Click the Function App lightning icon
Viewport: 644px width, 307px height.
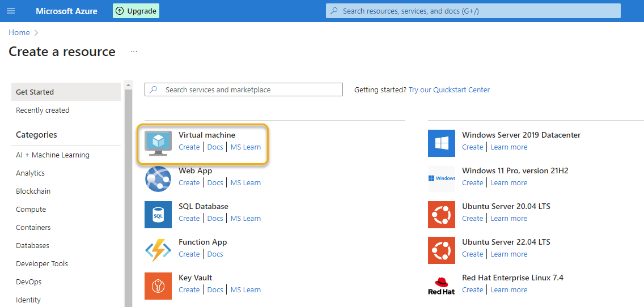(158, 250)
